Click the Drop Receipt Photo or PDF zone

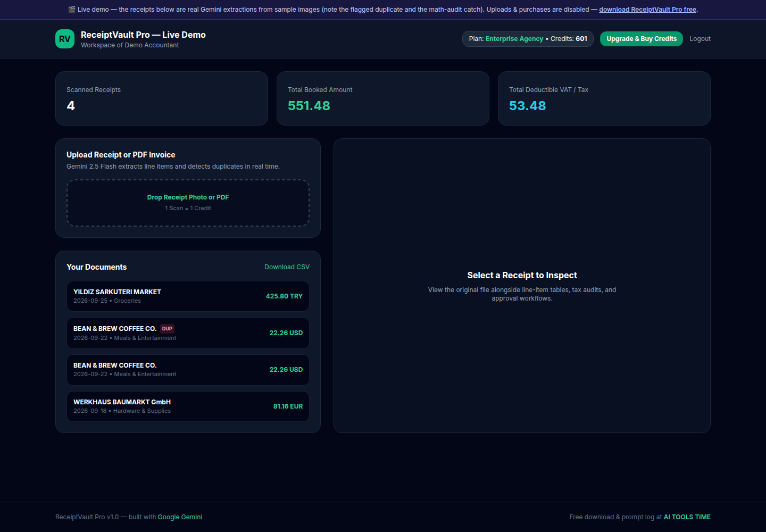click(188, 203)
